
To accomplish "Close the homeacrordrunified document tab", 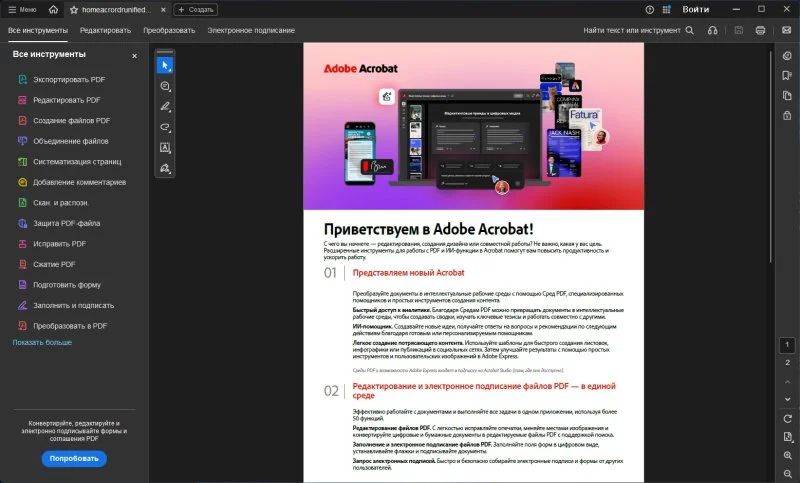I will (163, 10).
